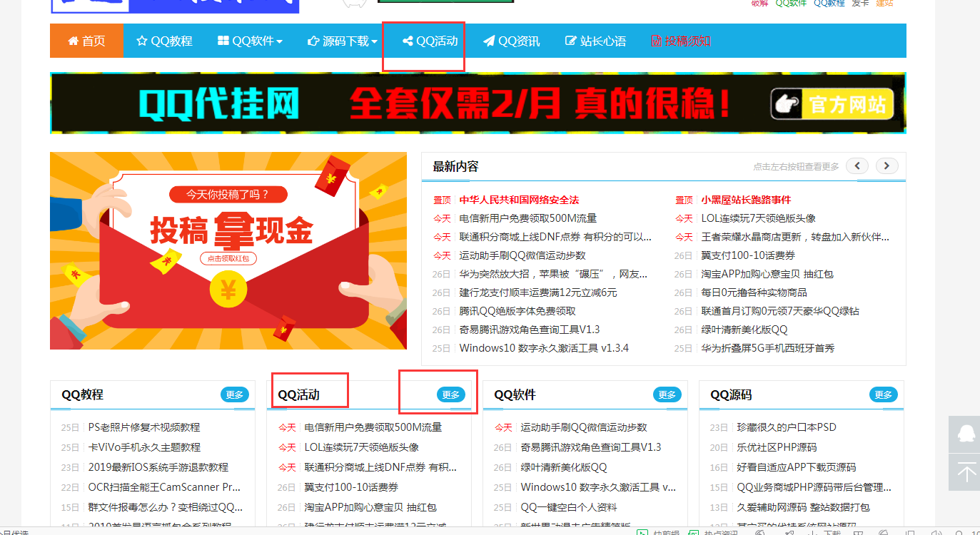Open the notification bell floating icon
This screenshot has height=535, width=980.
pos(968,435)
